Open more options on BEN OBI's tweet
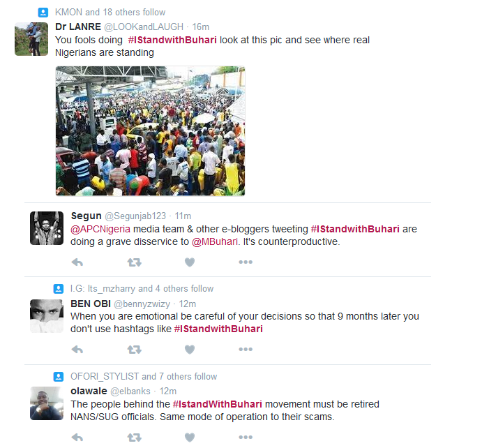Viewport: 482px width, 448px height. tap(246, 349)
